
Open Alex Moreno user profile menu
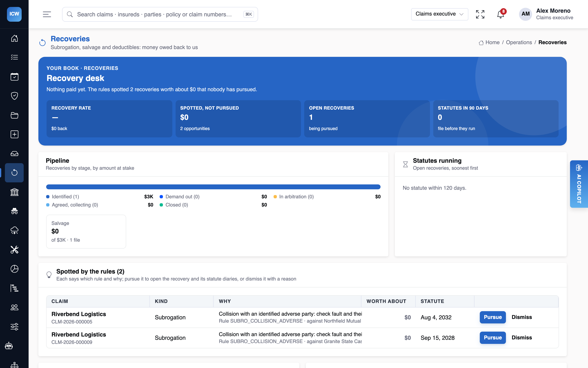(x=546, y=14)
